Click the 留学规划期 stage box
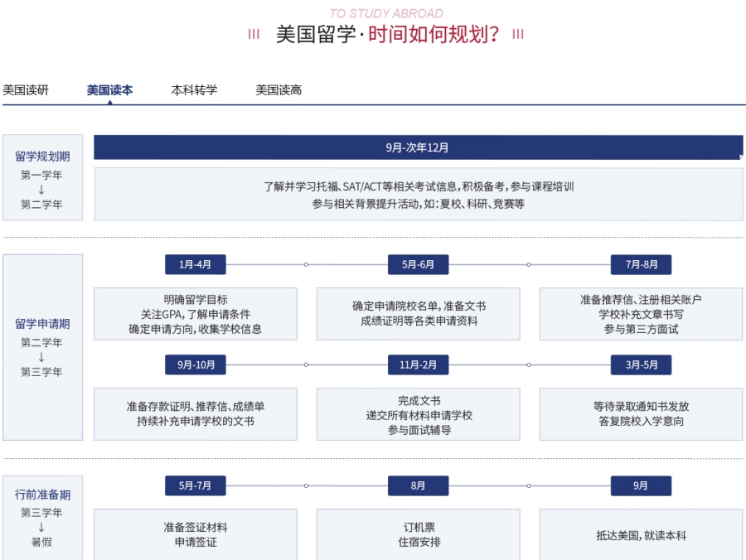The image size is (746, 560). pos(42,177)
